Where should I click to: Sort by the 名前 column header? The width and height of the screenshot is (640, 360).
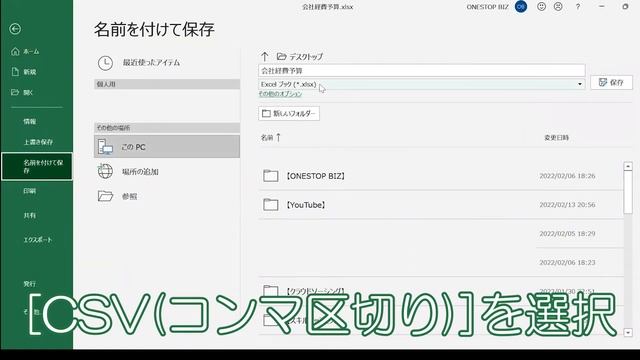271,138
